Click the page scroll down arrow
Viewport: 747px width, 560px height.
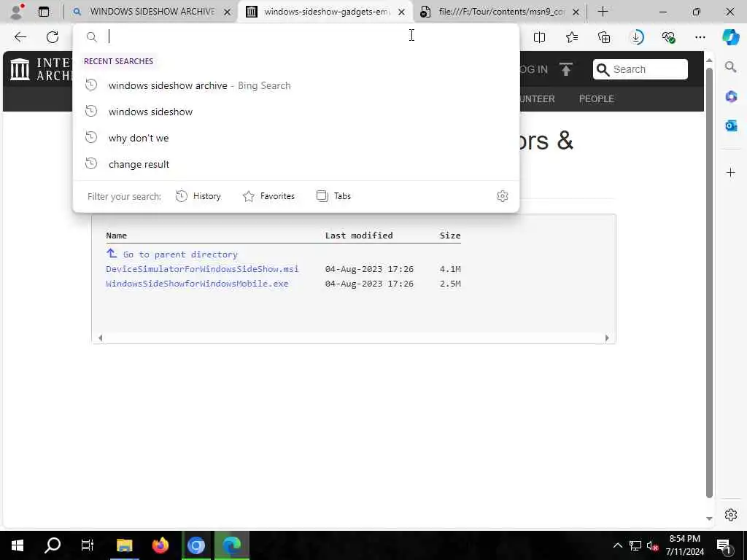[x=709, y=518]
